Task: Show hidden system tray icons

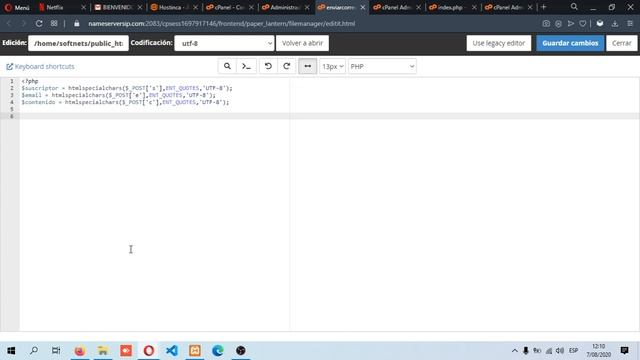Action: [x=515, y=351]
